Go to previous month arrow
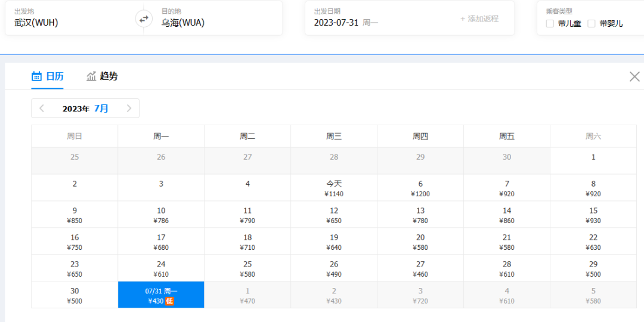This screenshot has width=644, height=322. pos(42,109)
